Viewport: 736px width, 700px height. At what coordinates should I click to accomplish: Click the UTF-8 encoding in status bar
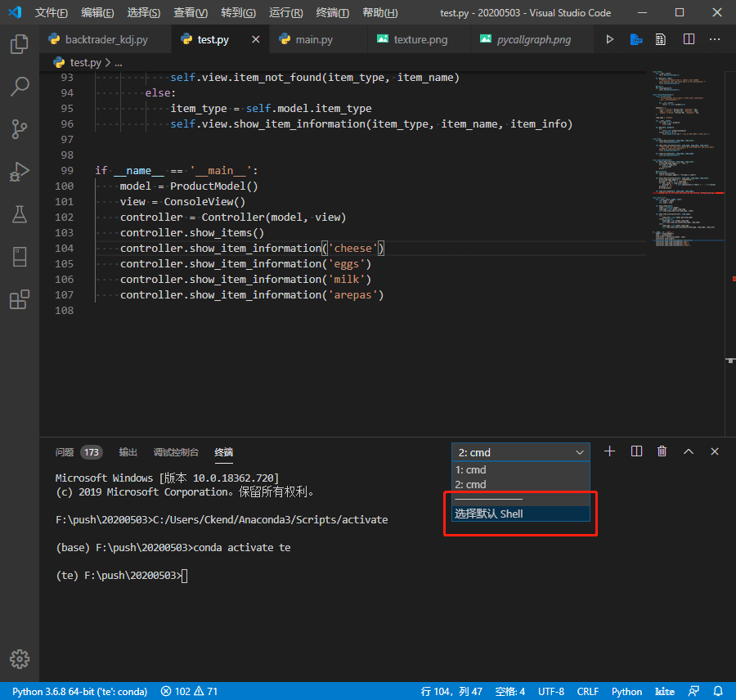(x=551, y=691)
